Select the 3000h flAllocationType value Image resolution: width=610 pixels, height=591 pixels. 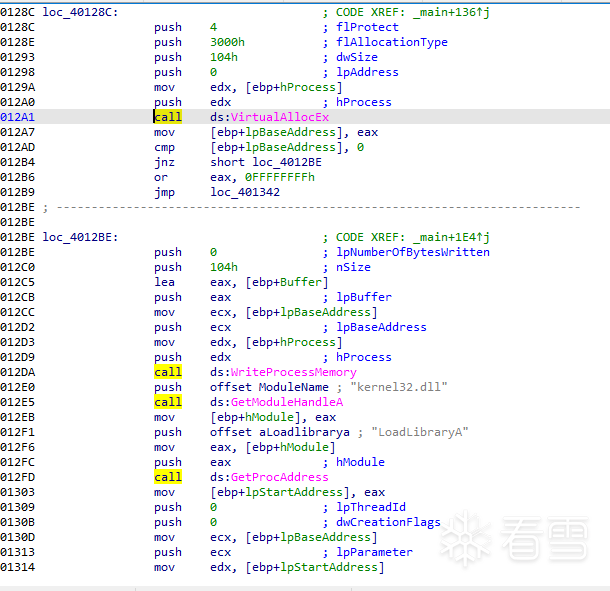point(227,42)
